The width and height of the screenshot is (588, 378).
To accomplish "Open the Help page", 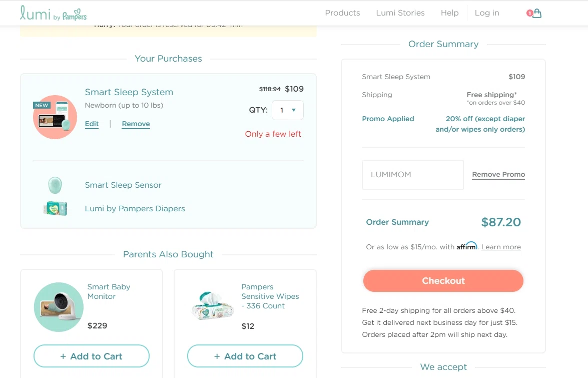I will tap(449, 13).
